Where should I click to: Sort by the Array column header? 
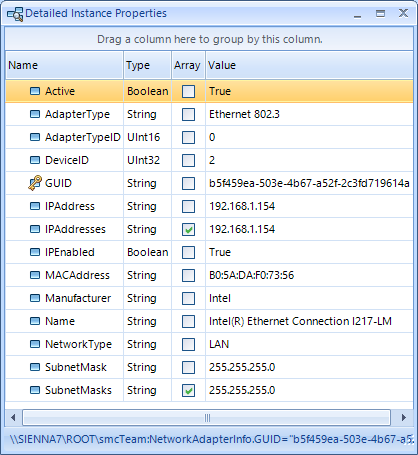(x=188, y=65)
